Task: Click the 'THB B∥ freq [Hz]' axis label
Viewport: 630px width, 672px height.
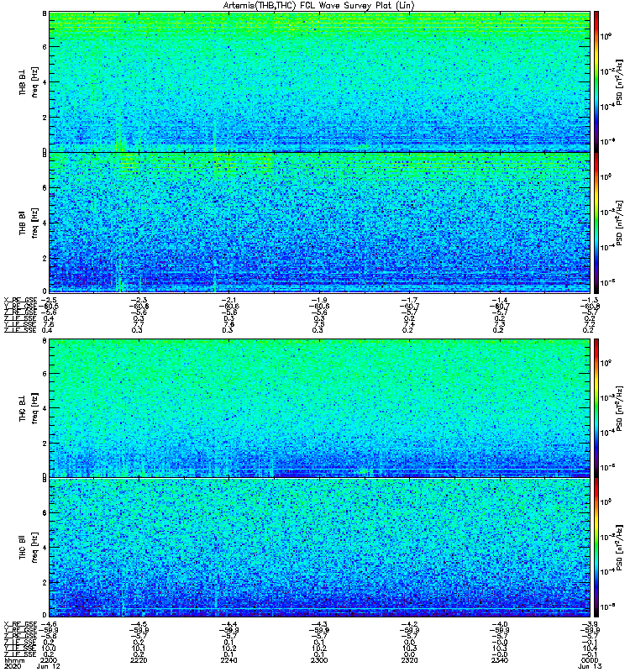Action: coord(29,223)
